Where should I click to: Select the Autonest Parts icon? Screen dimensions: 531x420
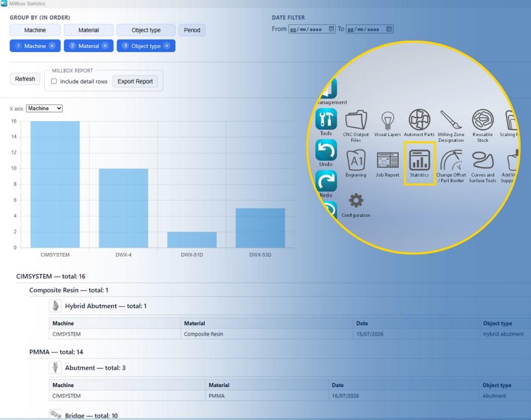(x=419, y=119)
